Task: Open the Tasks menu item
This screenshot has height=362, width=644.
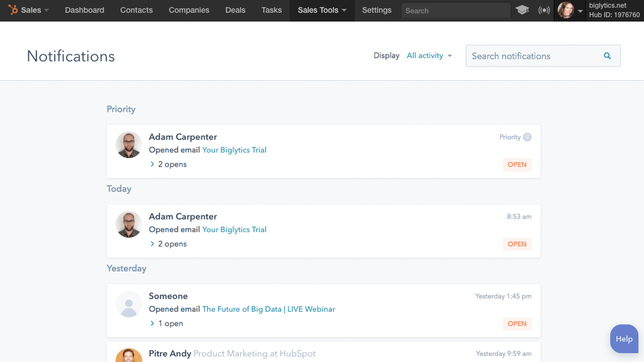Action: click(x=271, y=10)
